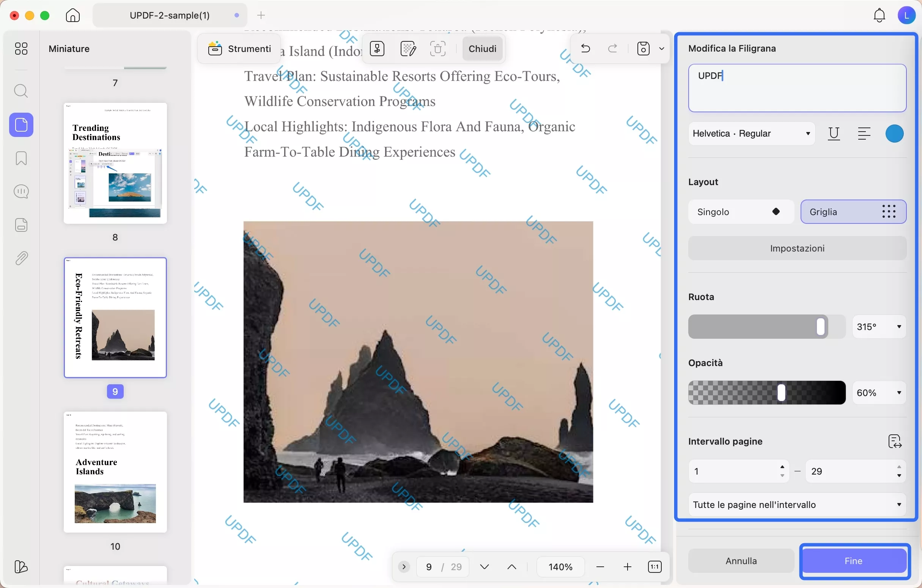Viewport: 922px width, 588px height.
Task: Click the text alignment icon
Action: 864,134
